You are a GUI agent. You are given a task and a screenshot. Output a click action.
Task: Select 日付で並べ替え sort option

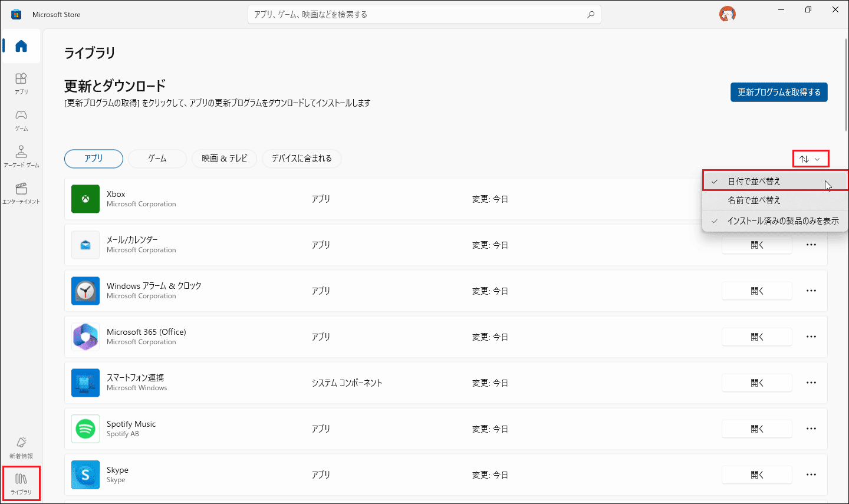tap(754, 182)
